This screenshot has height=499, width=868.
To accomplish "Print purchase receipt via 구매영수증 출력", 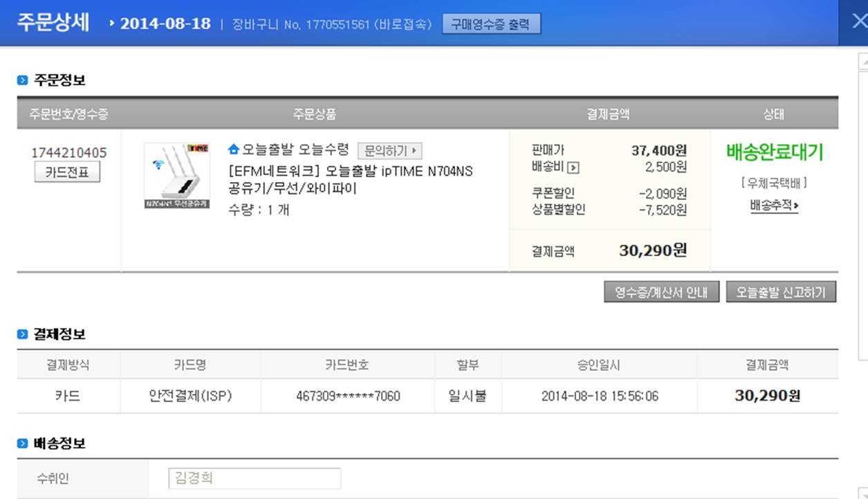I will point(491,24).
